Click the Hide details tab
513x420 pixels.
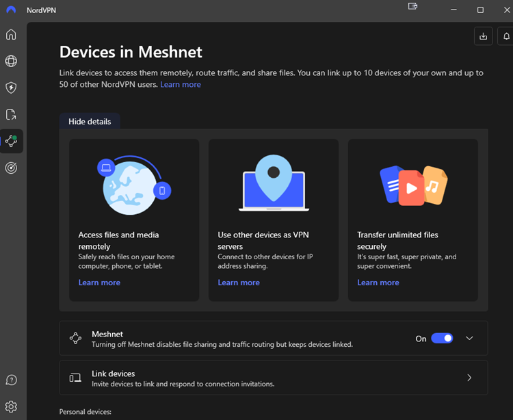[x=90, y=121]
